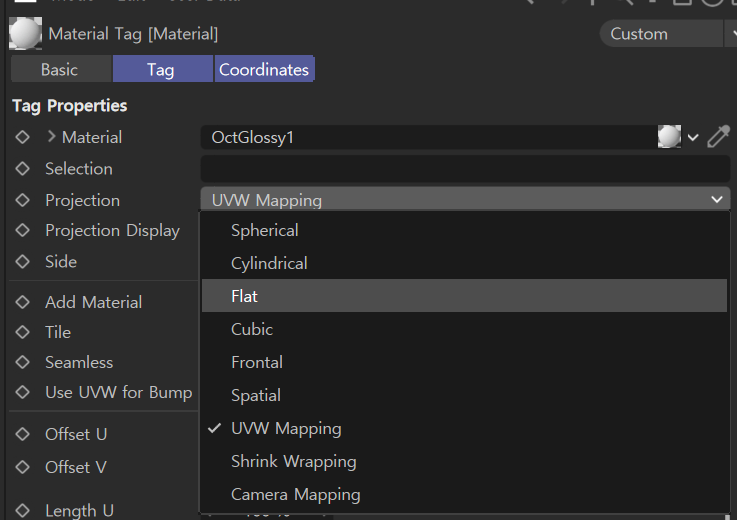Toggle keyframe diamond next to Projection

23,200
